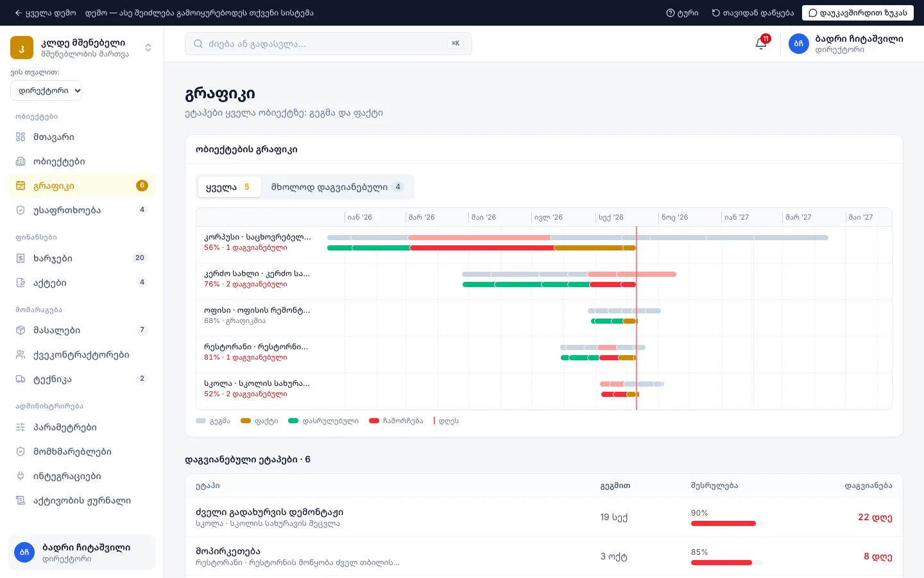924x578 pixels.
Task: Open the ძველი გადახურვის დემონტაჟი stage row
Action: point(543,517)
